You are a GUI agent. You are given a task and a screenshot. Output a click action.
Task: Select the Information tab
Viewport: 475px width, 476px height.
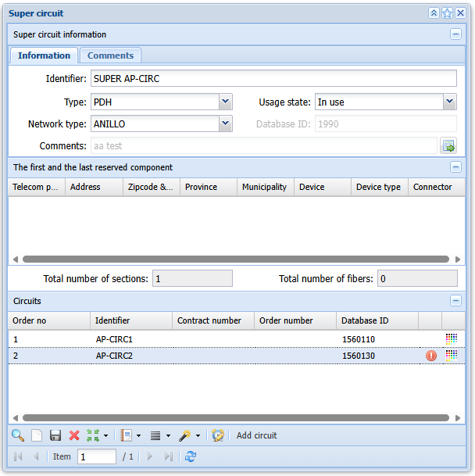click(x=44, y=55)
